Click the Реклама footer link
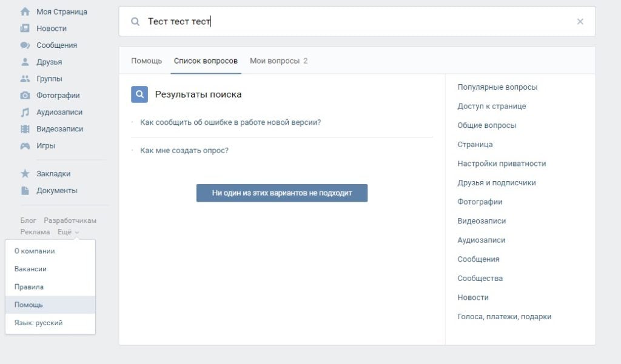Screen dimensions: 621x364 35,232
